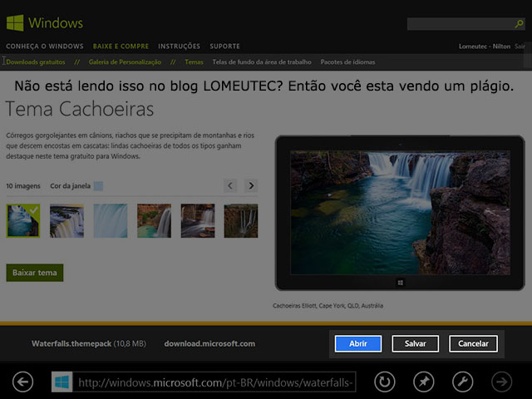Click the browser forward arrow button
The height and width of the screenshot is (399, 532).
point(502,382)
